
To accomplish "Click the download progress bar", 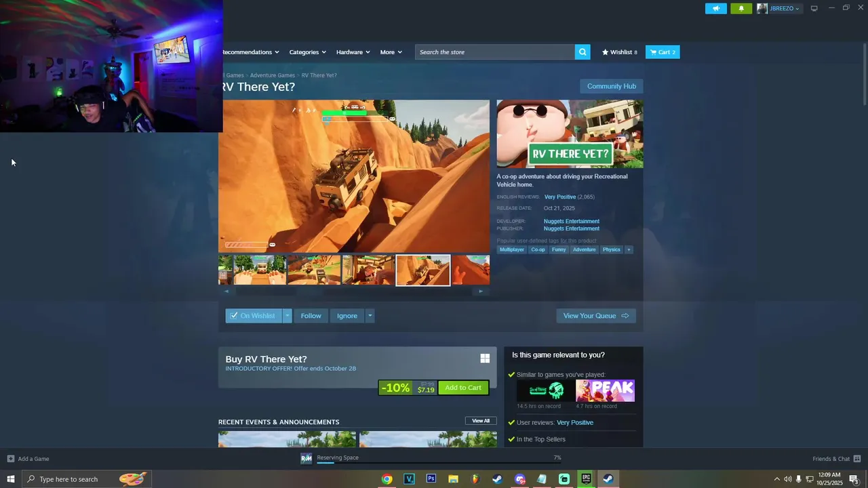I will [x=439, y=464].
